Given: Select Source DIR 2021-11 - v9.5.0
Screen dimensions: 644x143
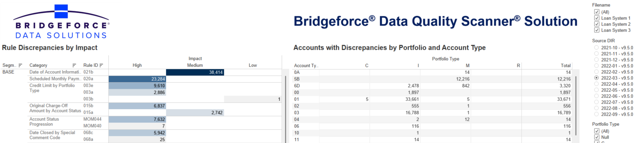Looking at the screenshot, I should pyautogui.click(x=596, y=53).
